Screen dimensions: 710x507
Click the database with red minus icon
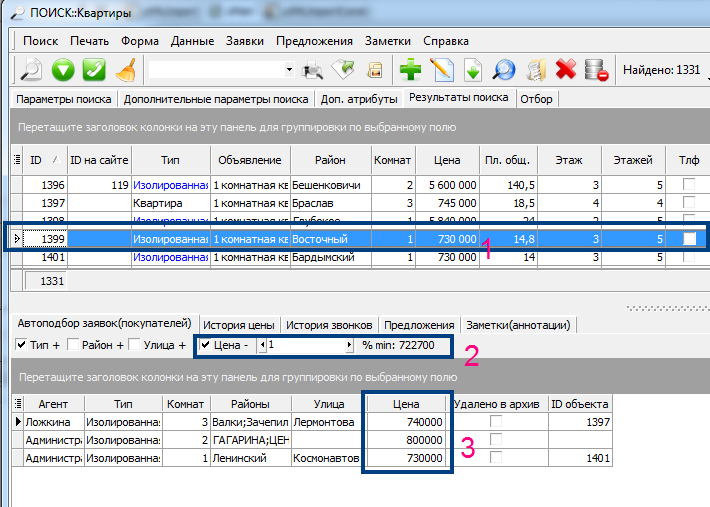pos(597,69)
